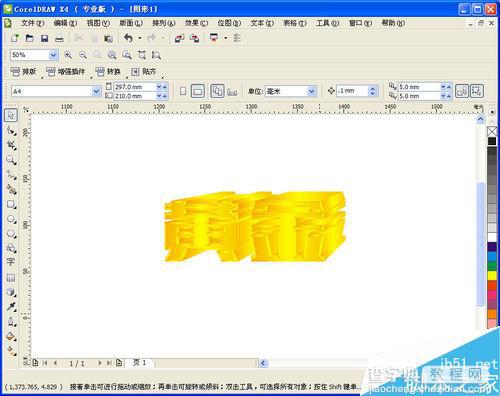Undo the last action
This screenshot has width=500, height=396.
pos(129,38)
